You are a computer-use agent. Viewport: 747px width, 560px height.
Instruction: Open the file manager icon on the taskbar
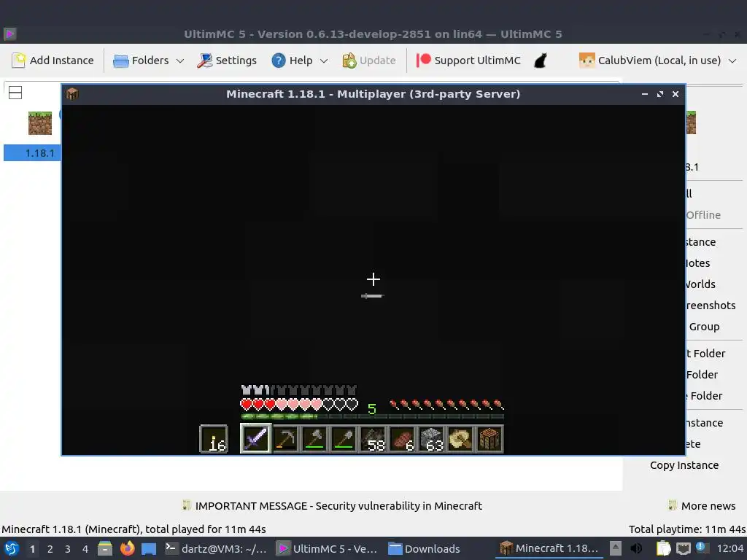(x=105, y=548)
